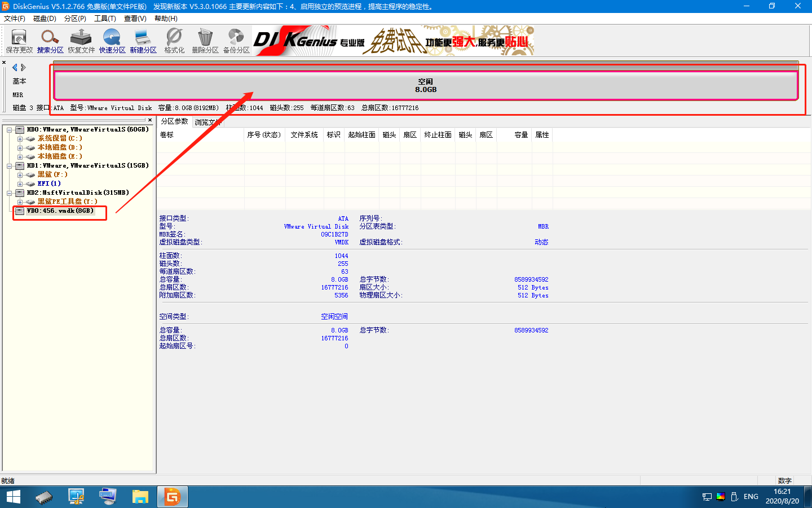The image size is (812, 508).
Task: Expand the EFI(1) partition node
Action: pyautogui.click(x=20, y=184)
